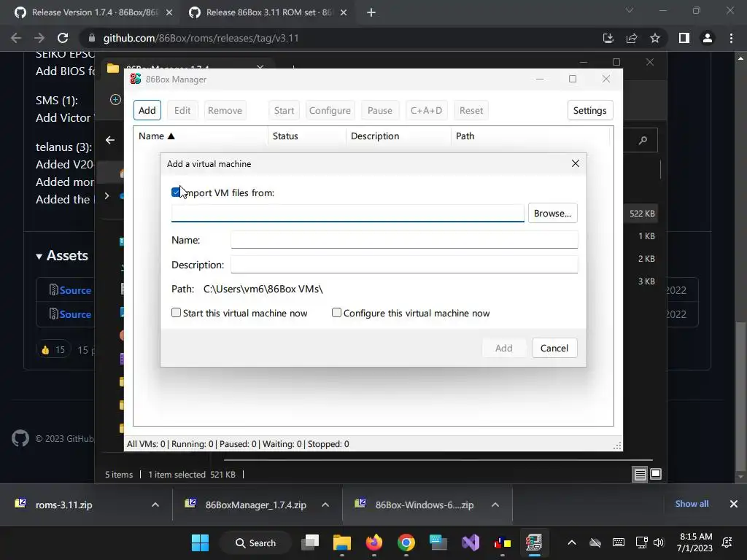The image size is (747, 560).
Task: Go forward in Chrome
Action: [x=39, y=38]
